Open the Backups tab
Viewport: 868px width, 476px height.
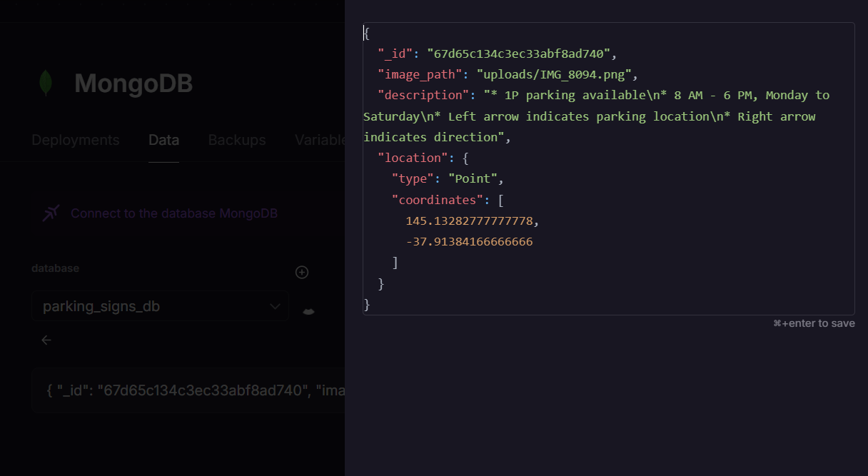click(x=237, y=140)
